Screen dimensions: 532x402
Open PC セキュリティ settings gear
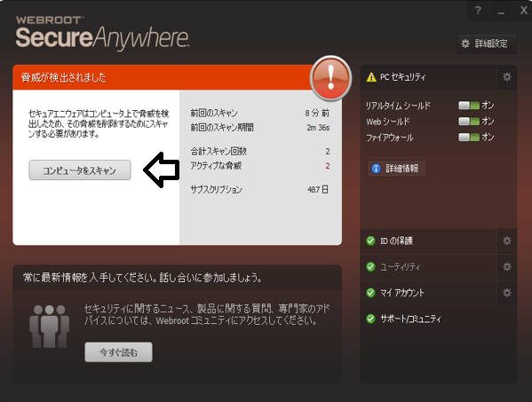(x=507, y=77)
